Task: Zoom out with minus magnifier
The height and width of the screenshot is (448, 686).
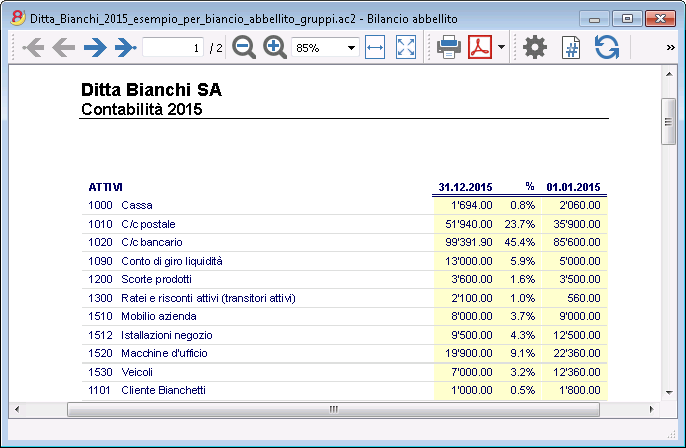Action: coord(244,47)
